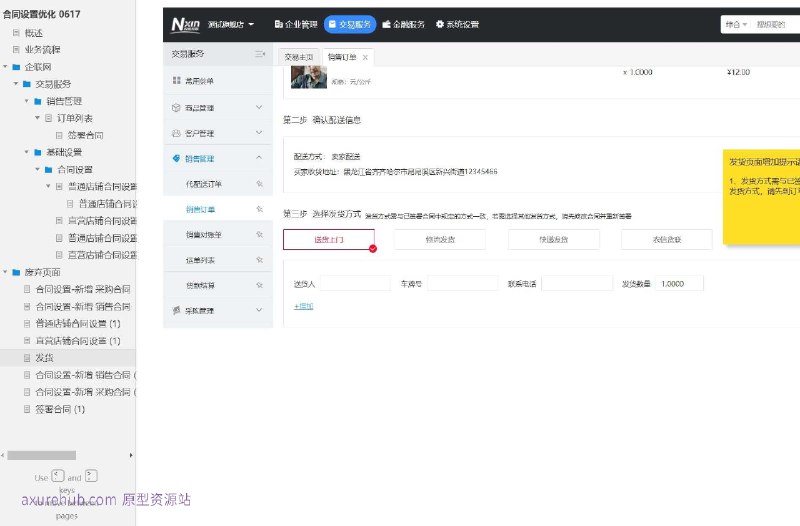Pin 货款结算 with its star icon

(260, 285)
